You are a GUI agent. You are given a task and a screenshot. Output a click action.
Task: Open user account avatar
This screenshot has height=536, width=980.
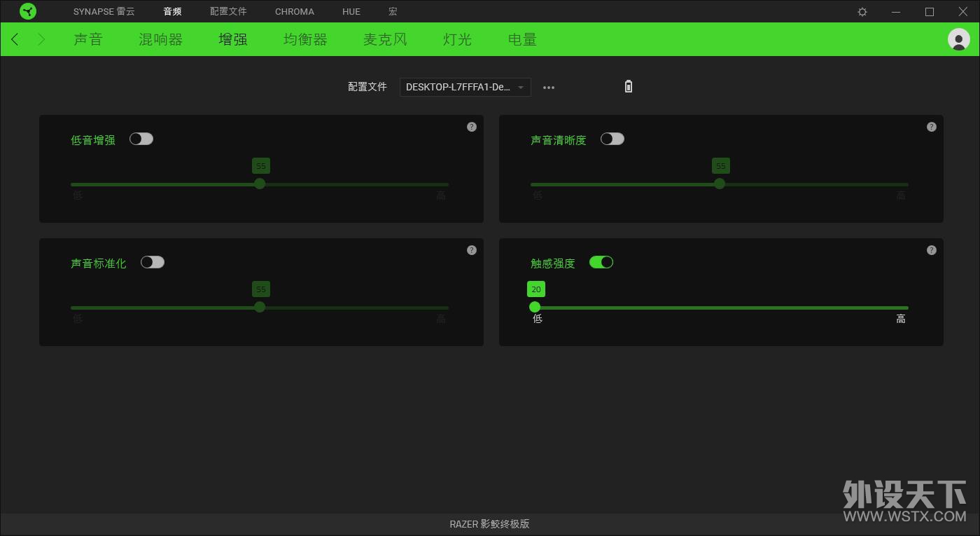click(x=958, y=39)
